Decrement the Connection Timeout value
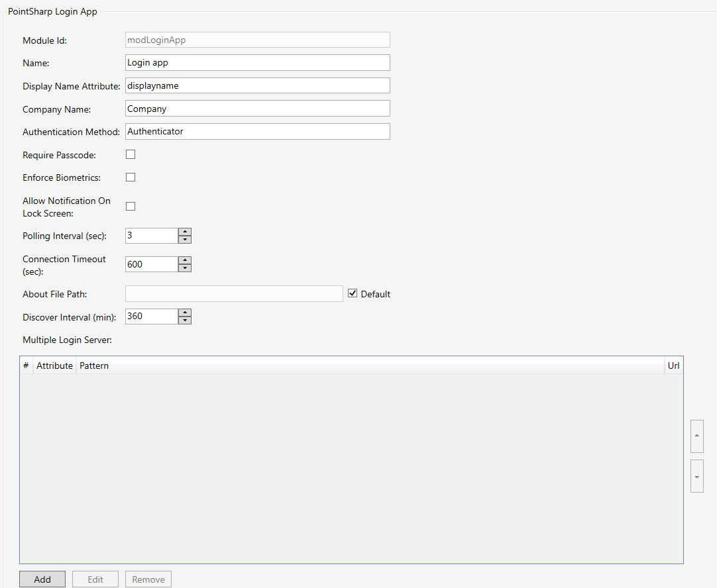The image size is (717, 588). pyautogui.click(x=185, y=268)
